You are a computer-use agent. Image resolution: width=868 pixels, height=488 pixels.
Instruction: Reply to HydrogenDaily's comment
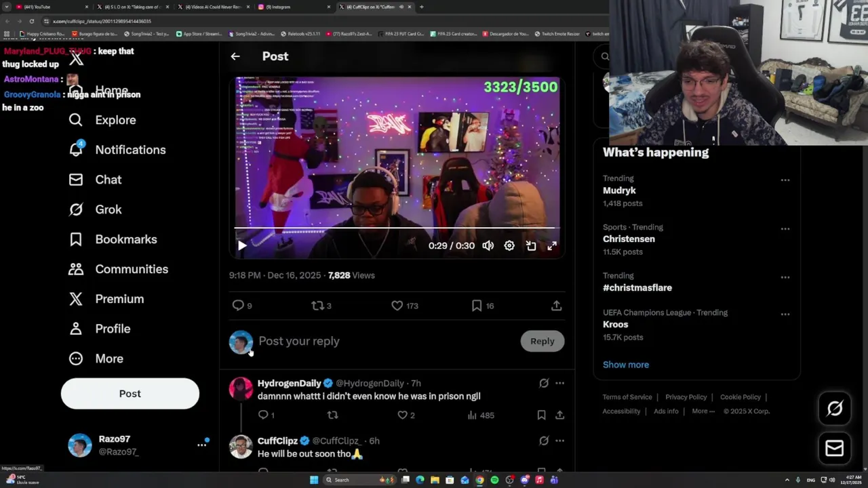266,415
